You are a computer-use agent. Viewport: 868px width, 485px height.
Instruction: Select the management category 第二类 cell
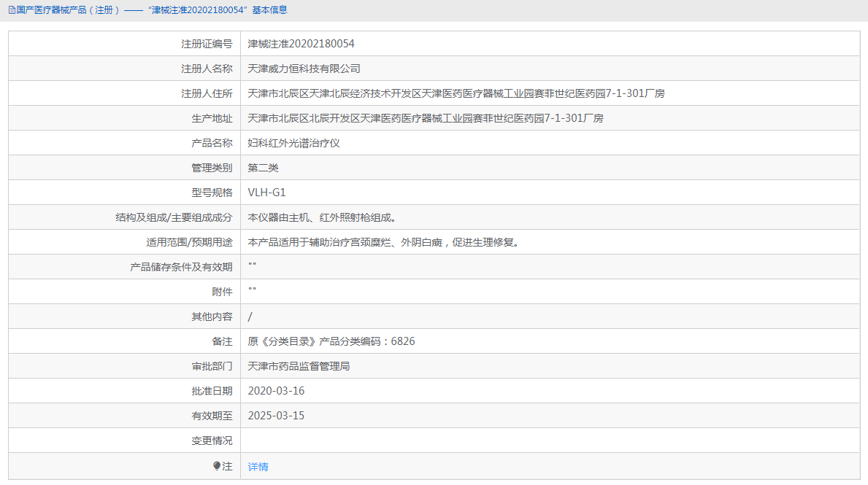coord(264,167)
